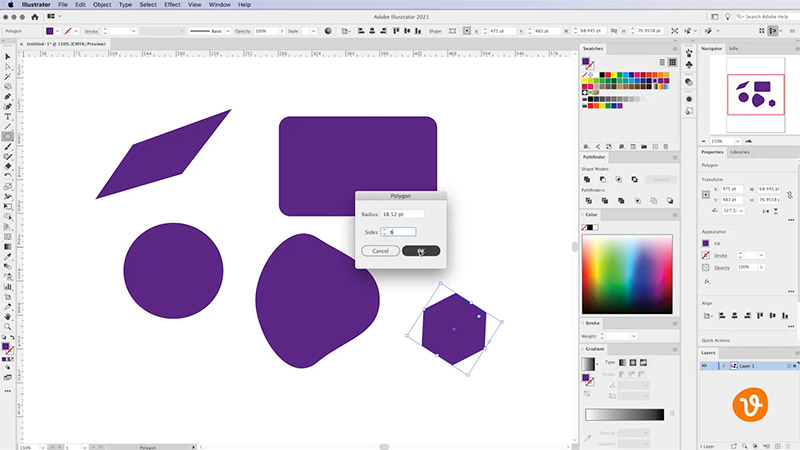
Task: Click the Intersect shape mode icon
Action: 618,180
